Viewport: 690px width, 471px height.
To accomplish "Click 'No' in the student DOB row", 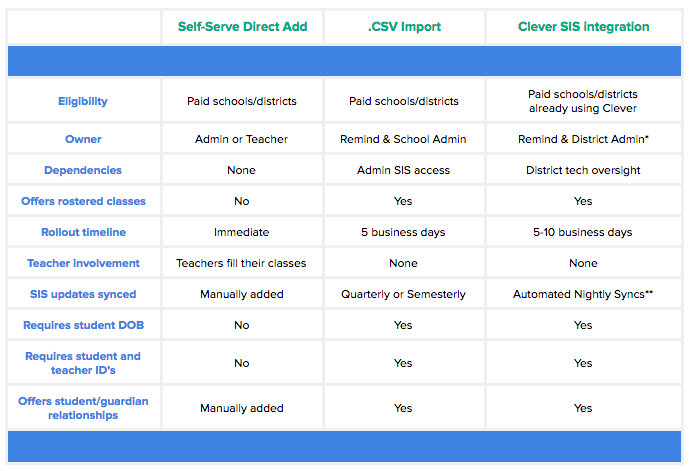I will tap(242, 325).
